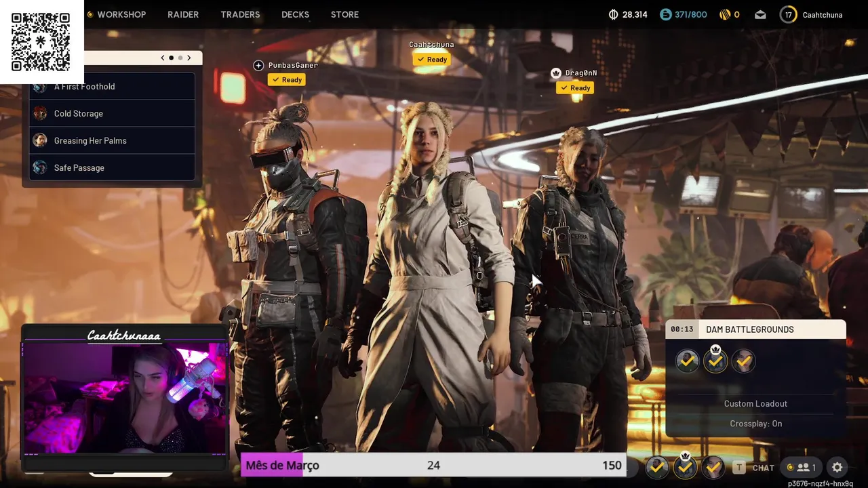Viewport: 868px width, 488px height.
Task: Toggle the Crossplay: On setting
Action: [x=755, y=424]
